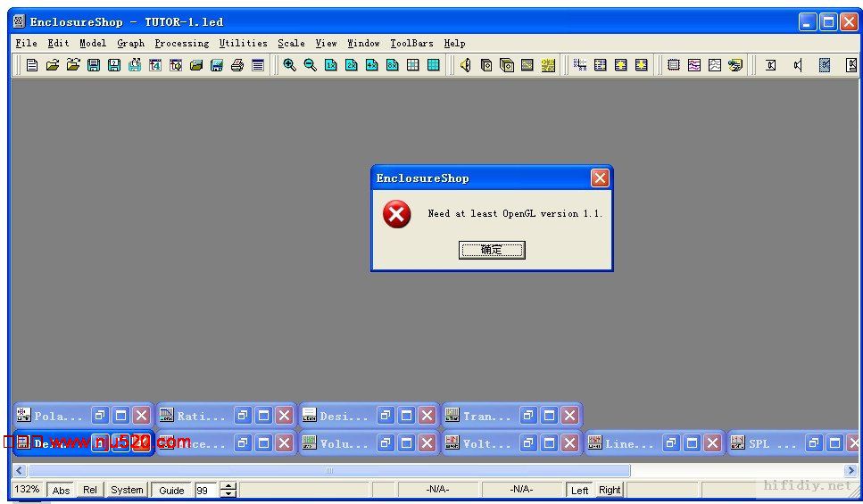Click the pink curves graph icon
The width and height of the screenshot is (863, 504).
point(694,65)
